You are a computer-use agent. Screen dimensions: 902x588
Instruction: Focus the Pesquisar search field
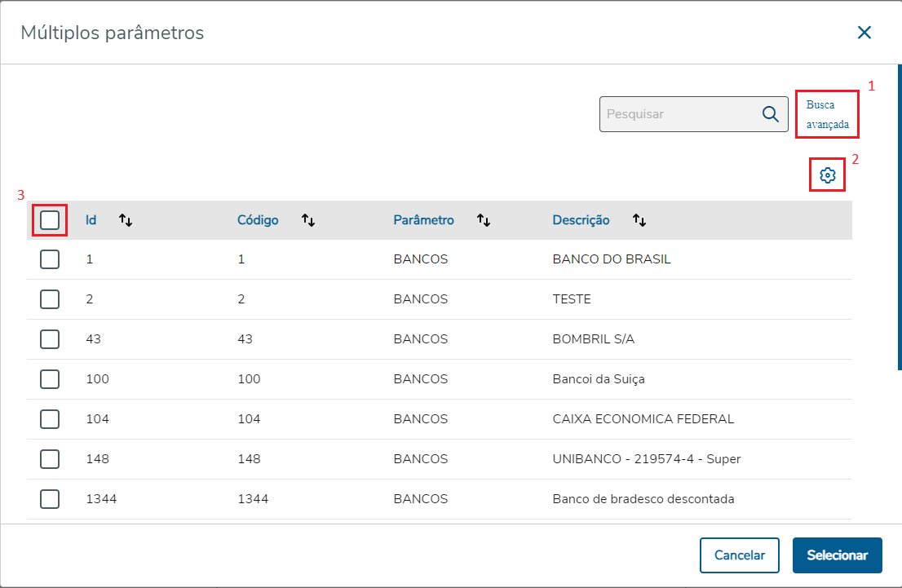pos(677,114)
